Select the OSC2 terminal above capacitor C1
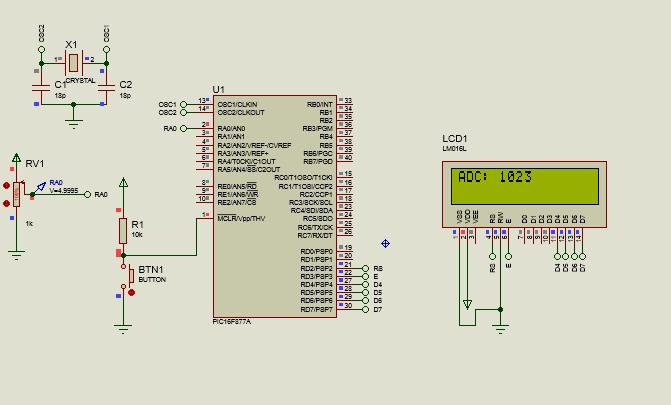This screenshot has width=671, height=405. pyautogui.click(x=42, y=50)
